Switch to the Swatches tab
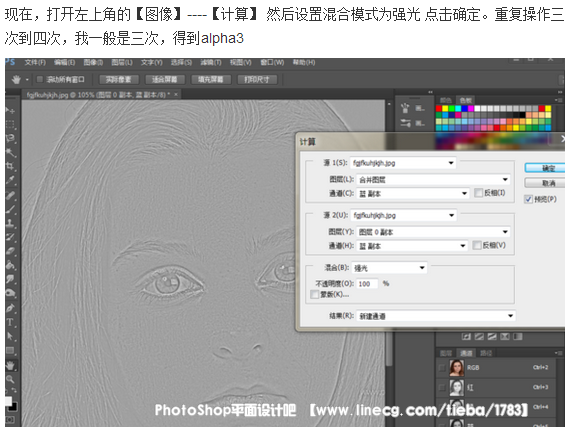Image resolution: width=578 pixels, height=427 pixels. pos(465,100)
